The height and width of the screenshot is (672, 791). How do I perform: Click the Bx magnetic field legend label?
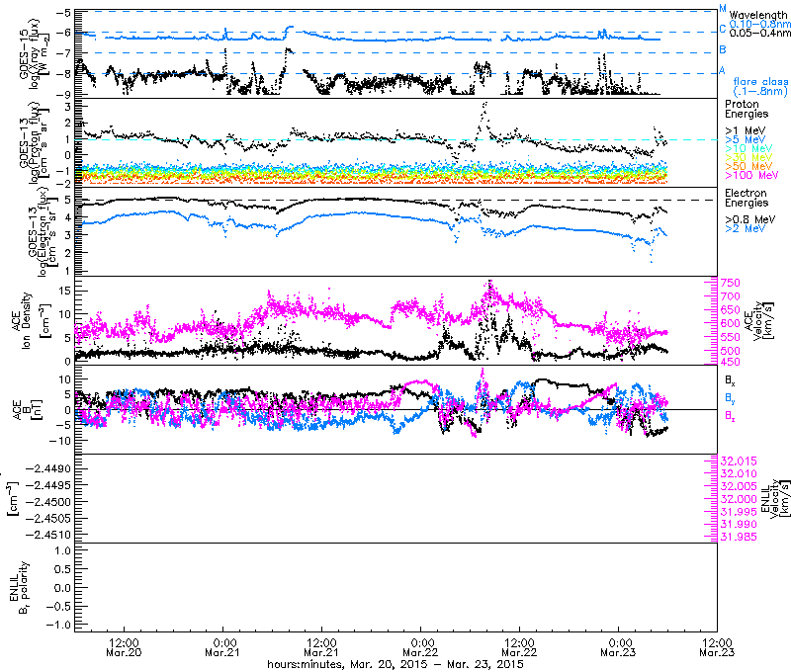pos(730,379)
